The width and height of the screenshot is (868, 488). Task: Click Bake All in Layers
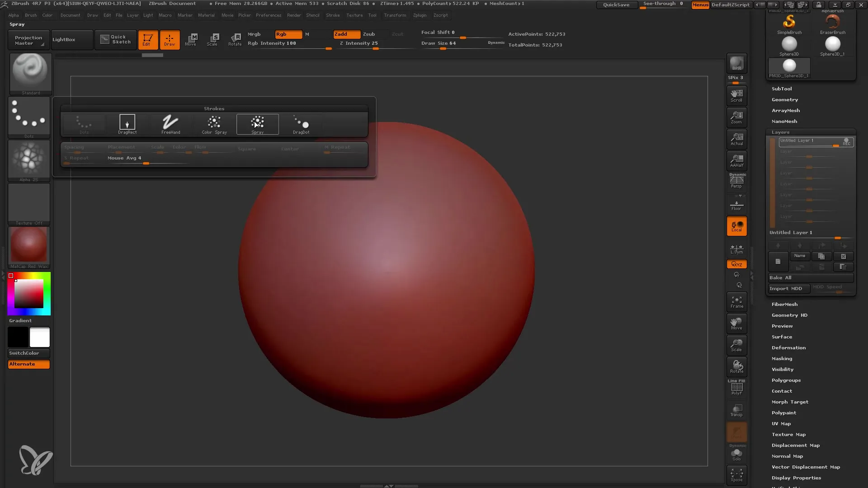[811, 278]
